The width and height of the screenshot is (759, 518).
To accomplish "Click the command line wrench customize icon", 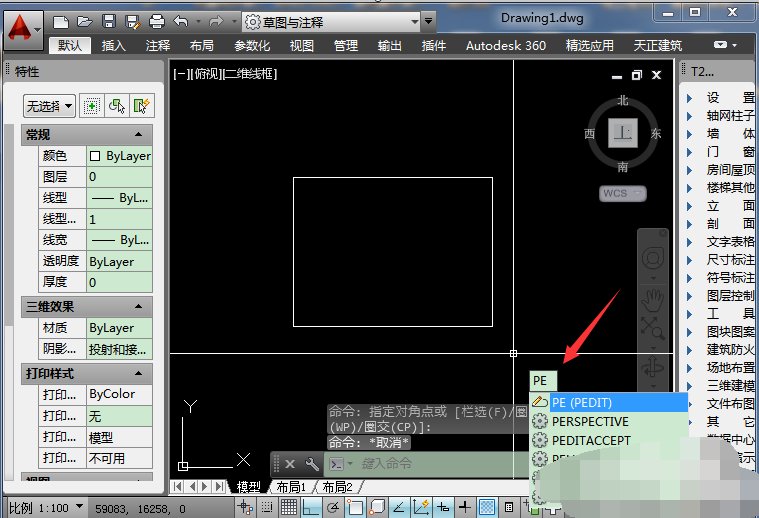I will click(312, 464).
